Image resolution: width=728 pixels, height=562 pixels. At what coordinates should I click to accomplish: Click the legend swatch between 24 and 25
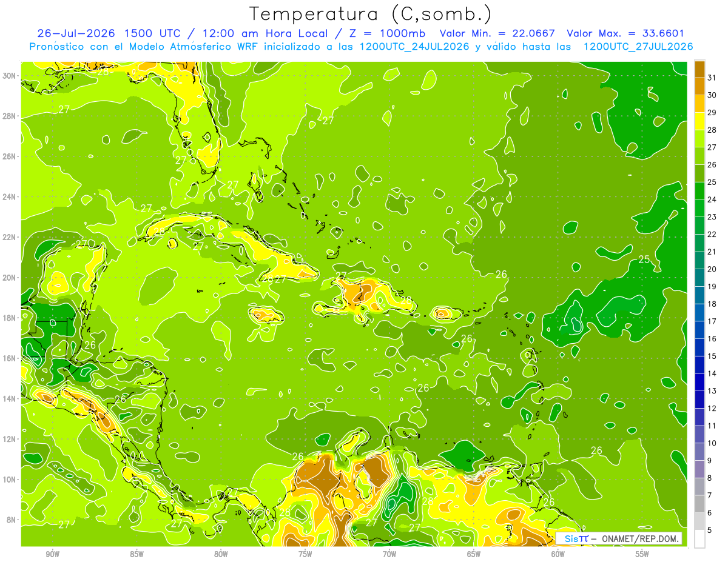(x=699, y=190)
